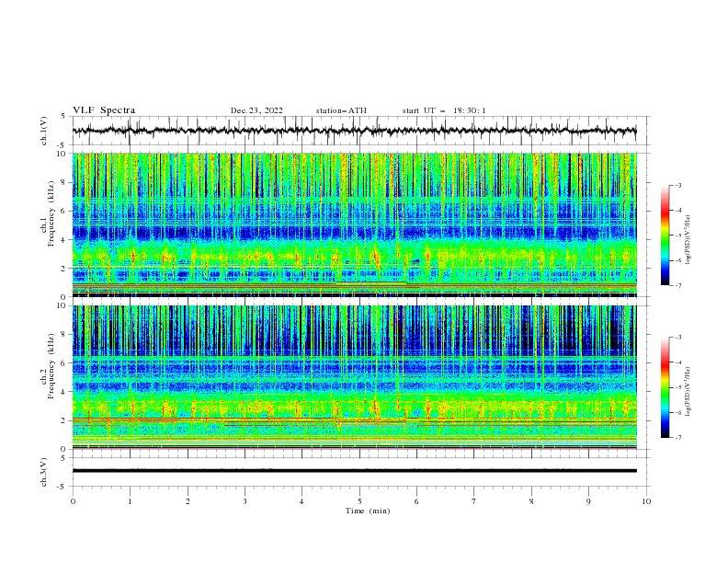728x563 pixels.
Task: Click time axis tick label "6"
Action: click(416, 501)
